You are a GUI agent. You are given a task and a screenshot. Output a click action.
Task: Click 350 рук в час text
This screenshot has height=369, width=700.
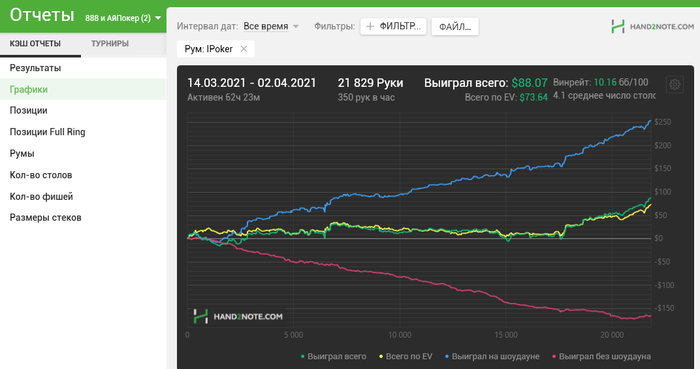366,97
